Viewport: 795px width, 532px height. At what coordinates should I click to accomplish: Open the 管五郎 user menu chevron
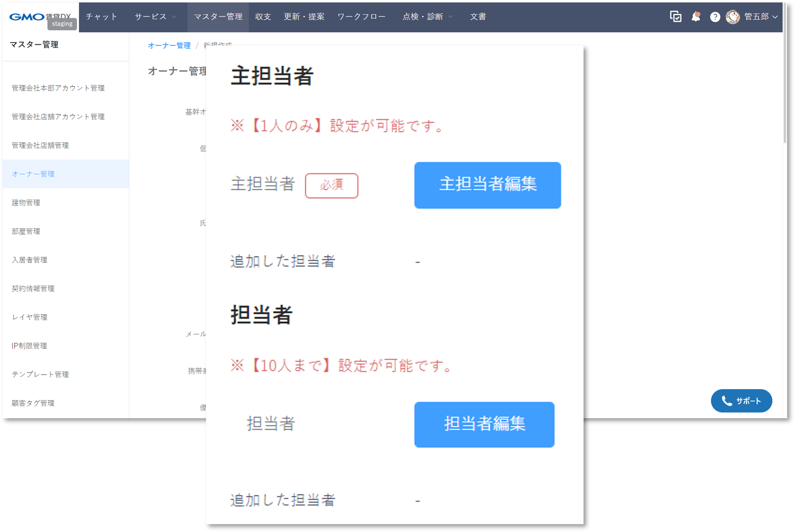[775, 17]
